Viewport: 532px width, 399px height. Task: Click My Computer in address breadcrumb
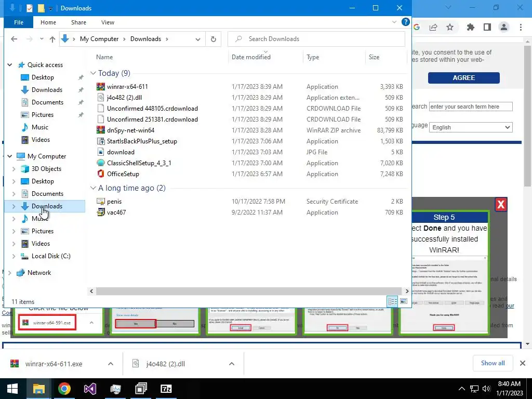point(99,39)
